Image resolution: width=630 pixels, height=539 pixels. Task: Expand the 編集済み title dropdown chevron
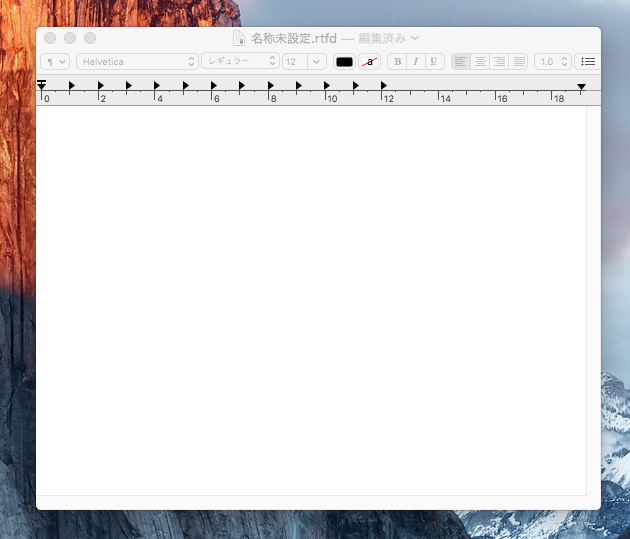415,38
